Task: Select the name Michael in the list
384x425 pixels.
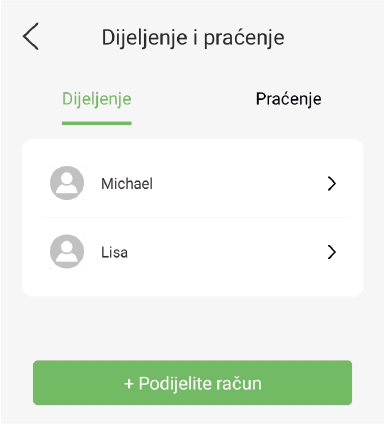Action: click(127, 184)
